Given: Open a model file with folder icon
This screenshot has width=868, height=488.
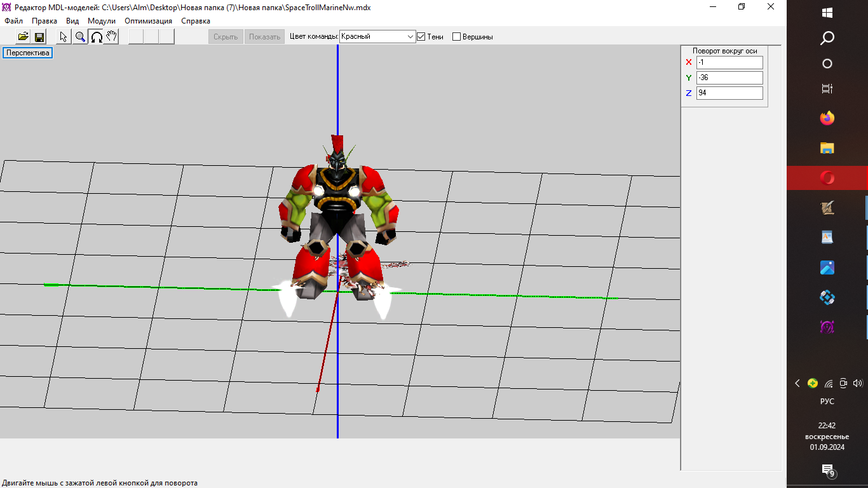Looking at the screenshot, I should (x=23, y=37).
